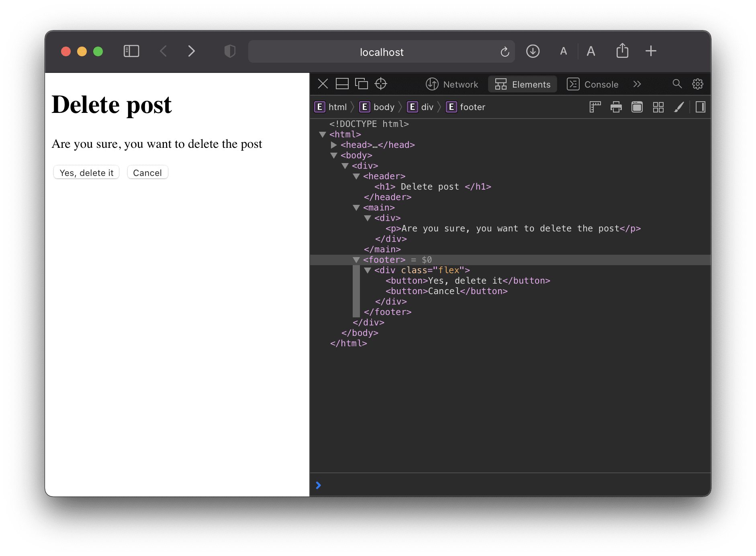Click the Cancel button on page
Image resolution: width=756 pixels, height=556 pixels.
[147, 173]
